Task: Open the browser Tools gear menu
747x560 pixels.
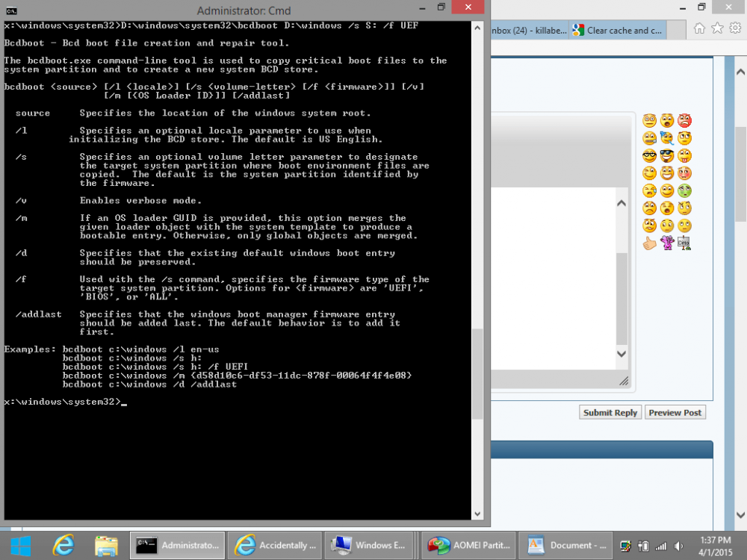Action: 734,29
